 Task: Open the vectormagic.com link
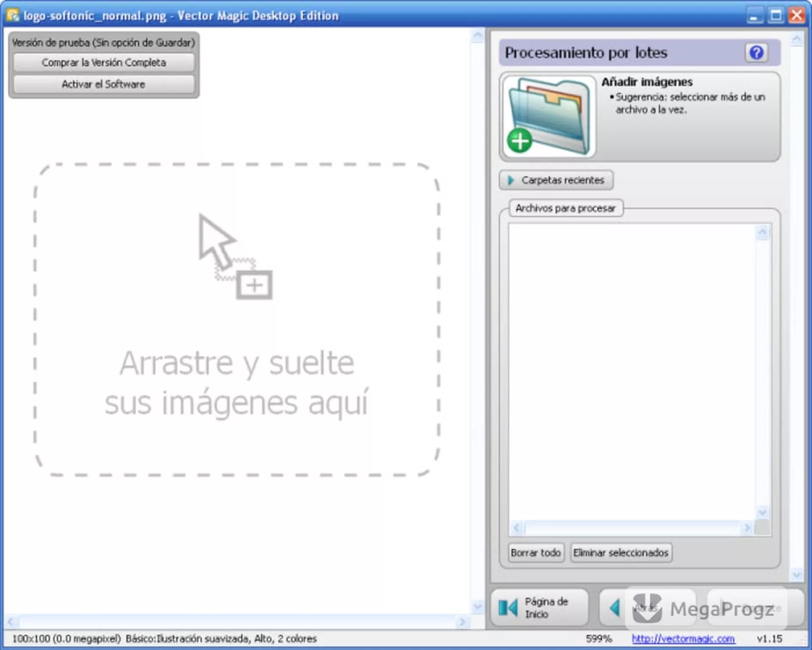(683, 638)
